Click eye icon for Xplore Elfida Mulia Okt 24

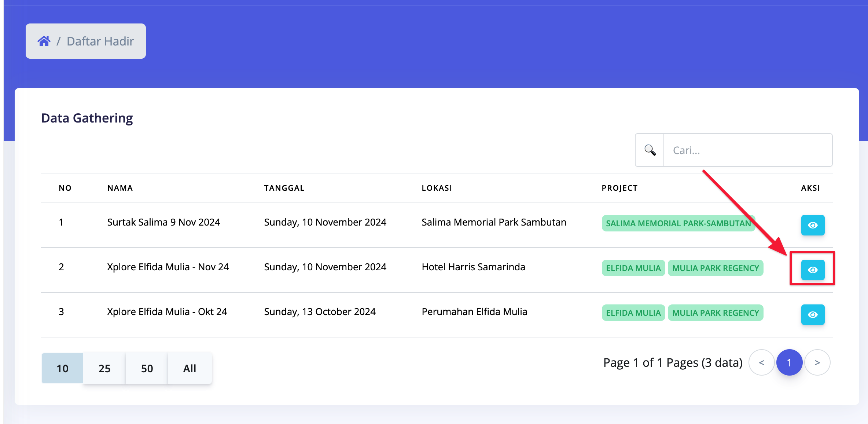click(x=812, y=314)
